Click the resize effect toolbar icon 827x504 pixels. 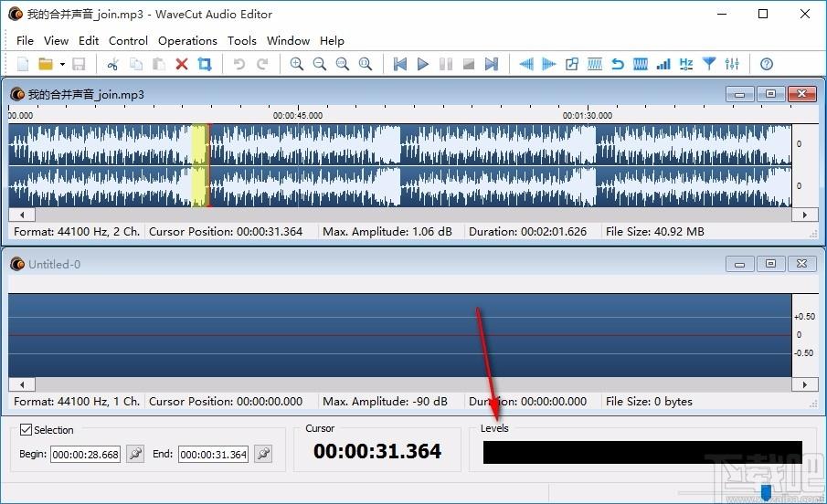pyautogui.click(x=572, y=64)
